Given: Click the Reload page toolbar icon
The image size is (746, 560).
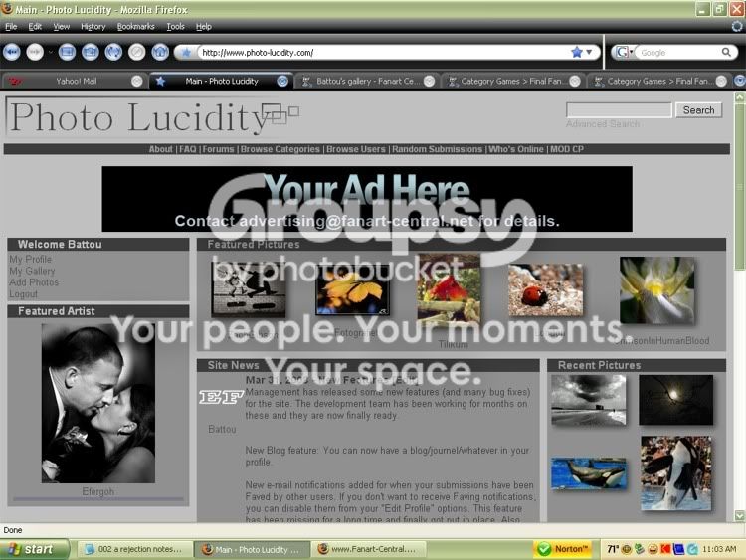Looking at the screenshot, I should click(x=113, y=52).
